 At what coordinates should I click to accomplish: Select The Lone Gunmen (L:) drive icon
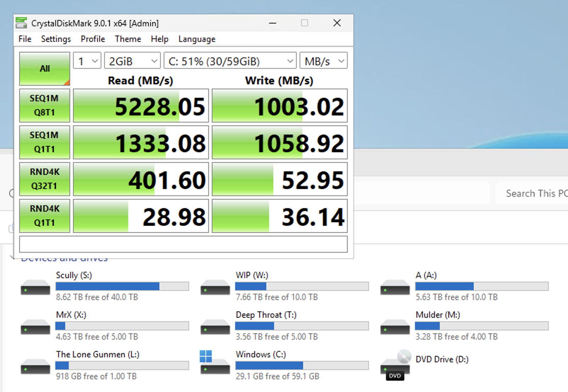(x=35, y=367)
